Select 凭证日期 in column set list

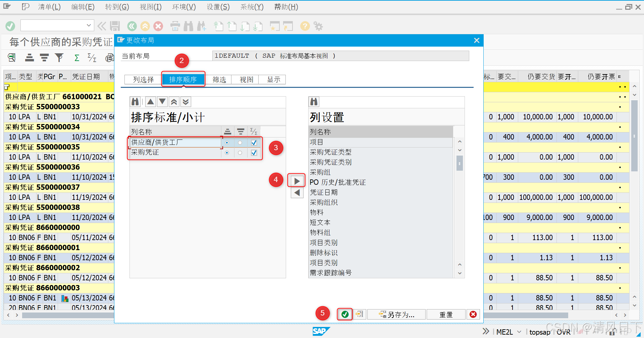pyautogui.click(x=381, y=192)
